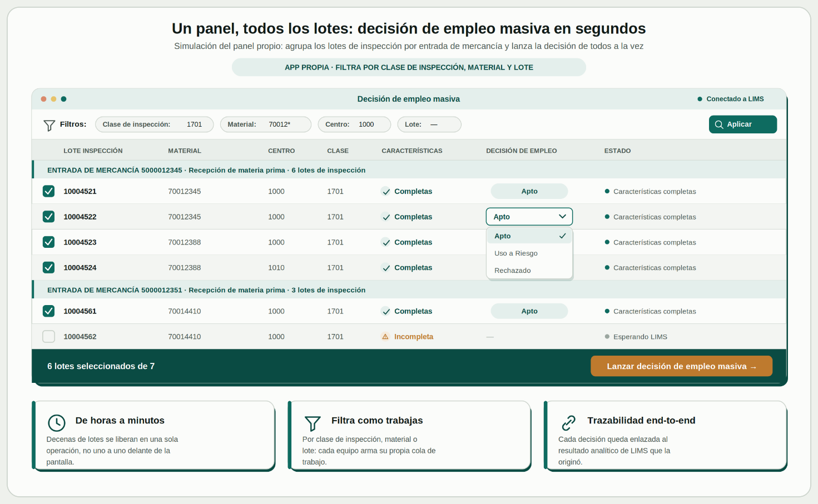Click material 70014410 in row 10004561
The width and height of the screenshot is (818, 504).
[185, 311]
